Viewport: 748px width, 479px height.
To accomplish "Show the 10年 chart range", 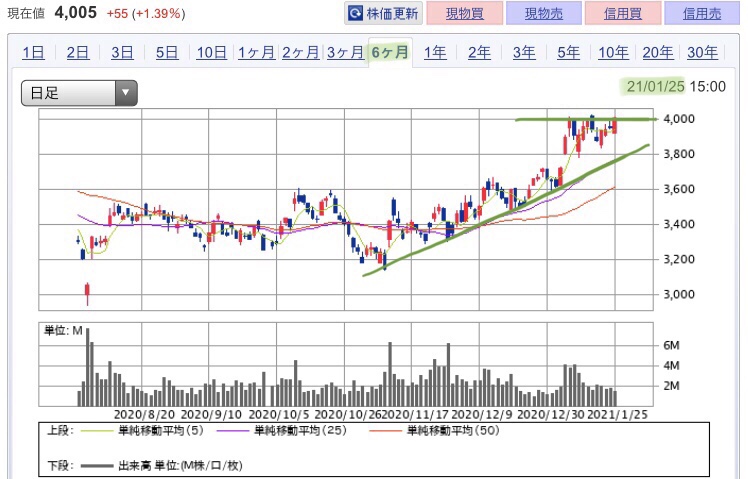I will [x=613, y=53].
